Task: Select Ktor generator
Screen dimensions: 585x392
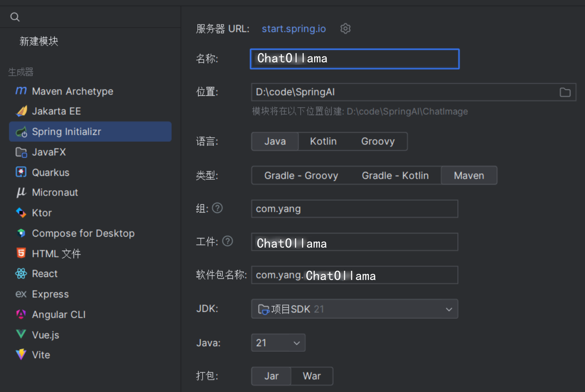Action: [90, 213]
